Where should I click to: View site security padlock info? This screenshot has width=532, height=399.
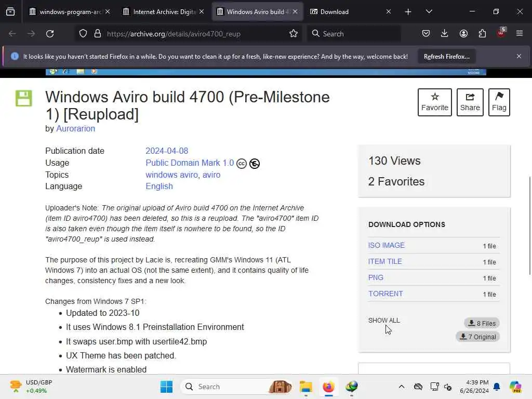tap(98, 34)
